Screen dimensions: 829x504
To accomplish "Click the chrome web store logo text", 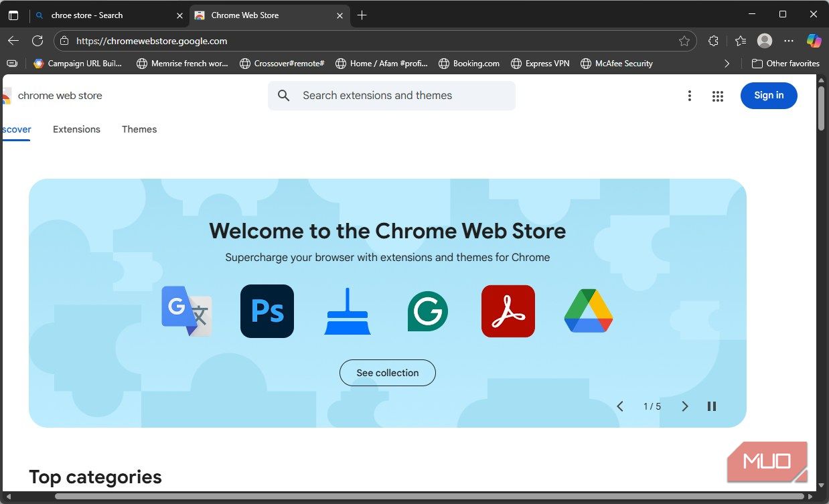I will coord(60,96).
